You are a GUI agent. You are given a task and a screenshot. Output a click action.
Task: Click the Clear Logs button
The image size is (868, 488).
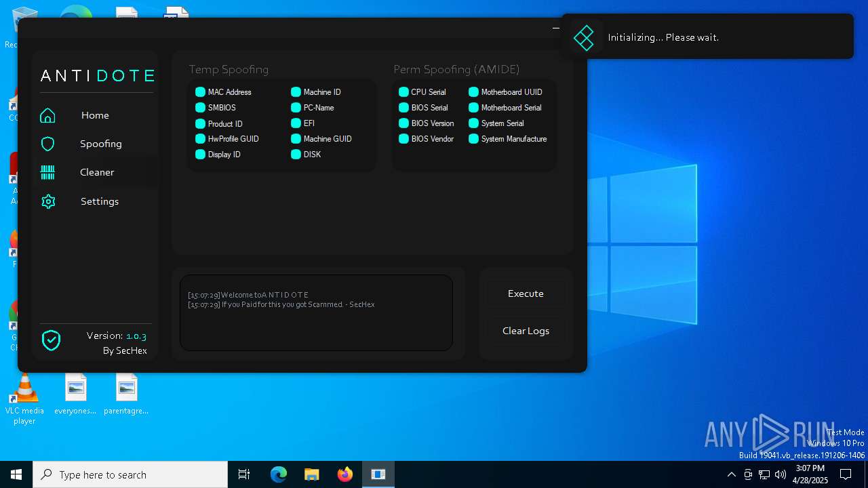pyautogui.click(x=526, y=331)
